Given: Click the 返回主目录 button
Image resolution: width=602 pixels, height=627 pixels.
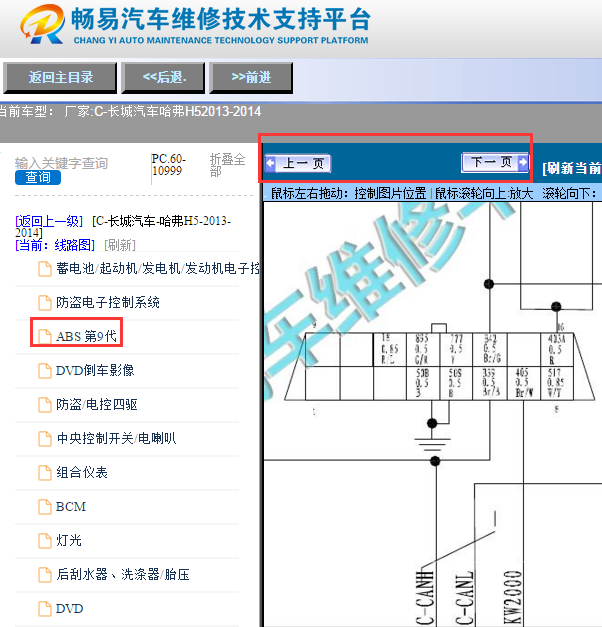Looking at the screenshot, I should click(60, 78).
